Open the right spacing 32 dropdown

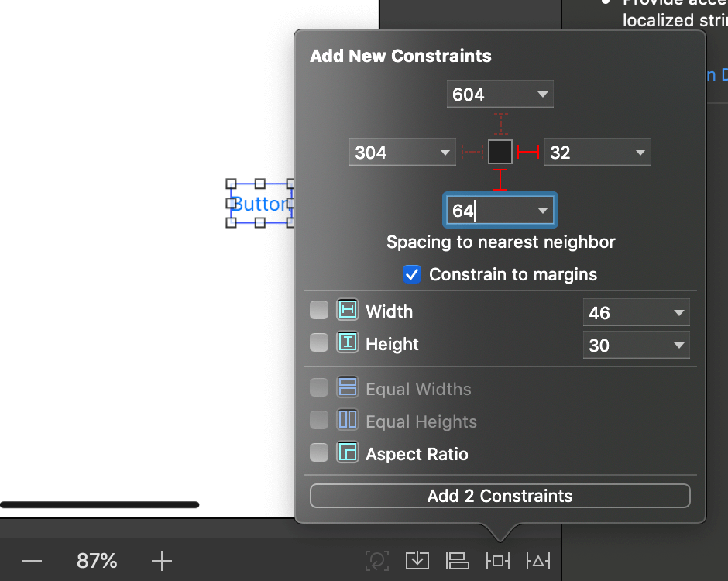pyautogui.click(x=640, y=153)
